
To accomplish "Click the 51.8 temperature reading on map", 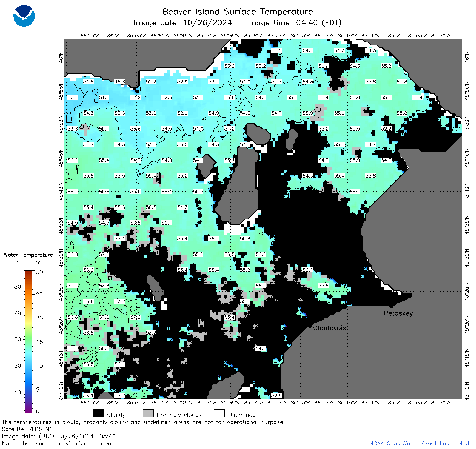I will point(88,82).
